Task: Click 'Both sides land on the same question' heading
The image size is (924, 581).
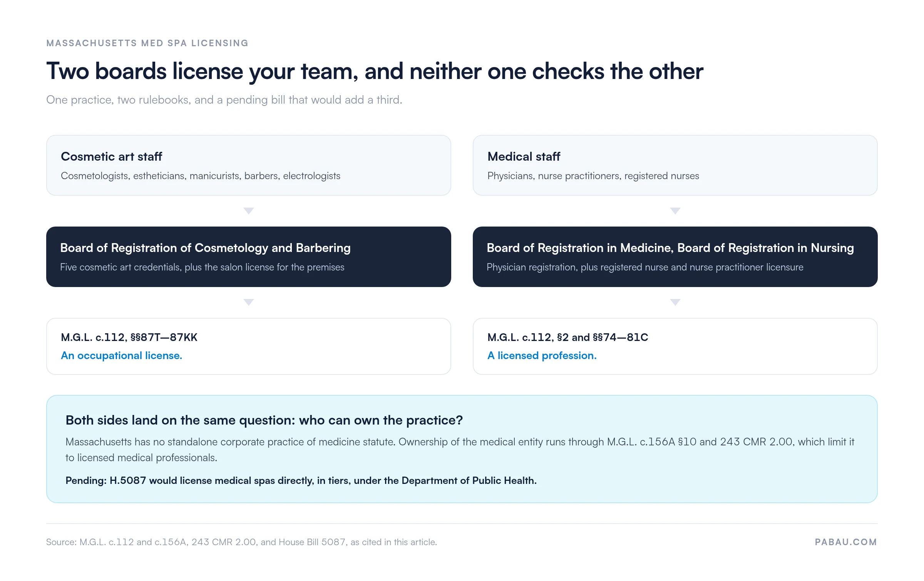Action: (264, 420)
